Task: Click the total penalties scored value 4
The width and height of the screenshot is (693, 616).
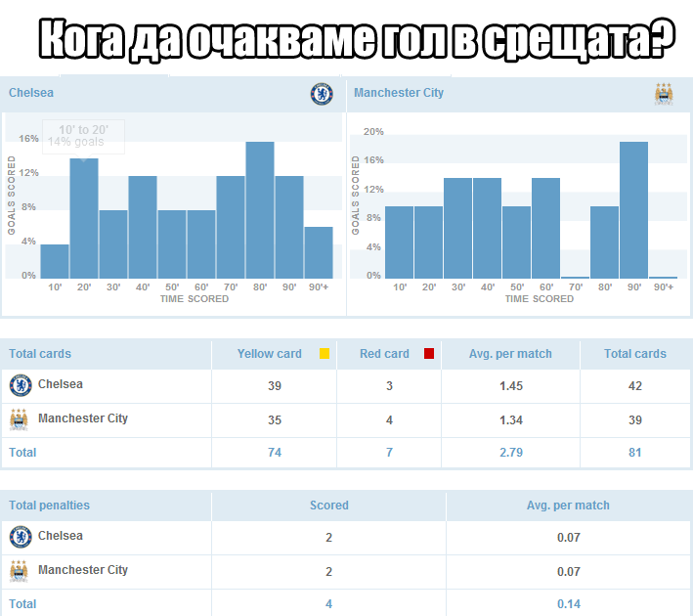Action: [328, 603]
